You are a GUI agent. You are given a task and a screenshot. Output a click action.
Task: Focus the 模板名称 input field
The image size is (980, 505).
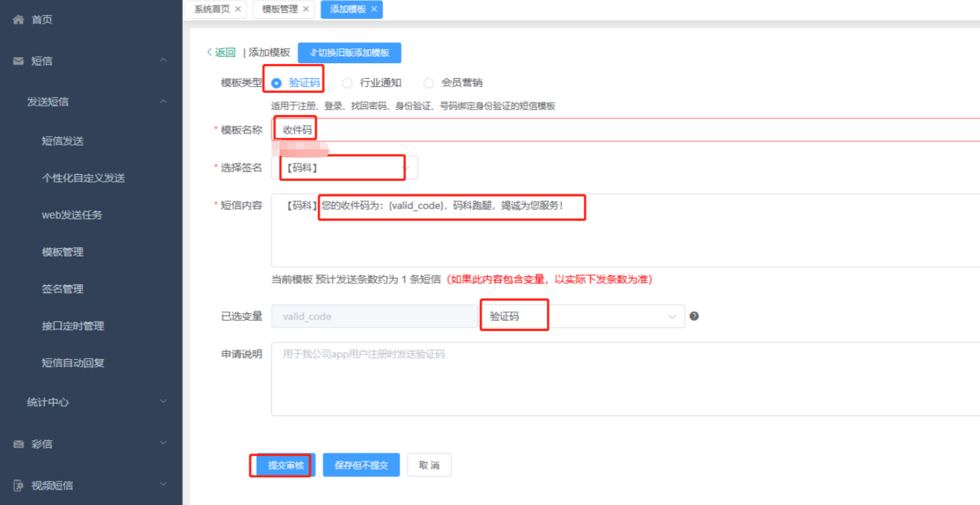pos(625,130)
